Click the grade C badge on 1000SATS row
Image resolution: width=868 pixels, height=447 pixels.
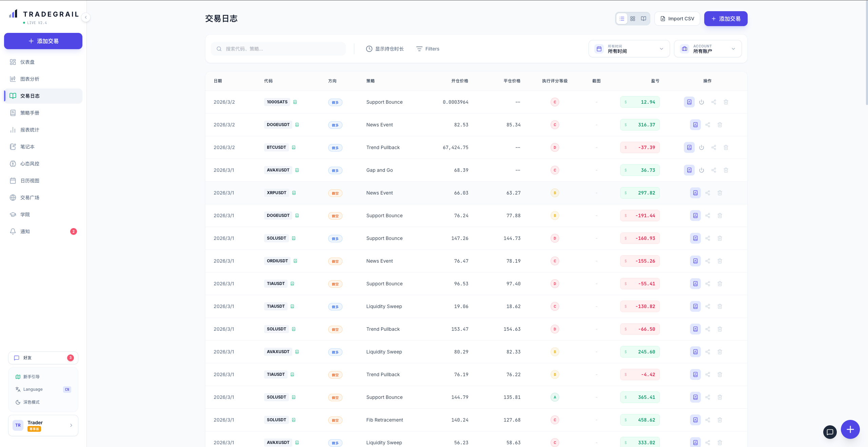(555, 102)
